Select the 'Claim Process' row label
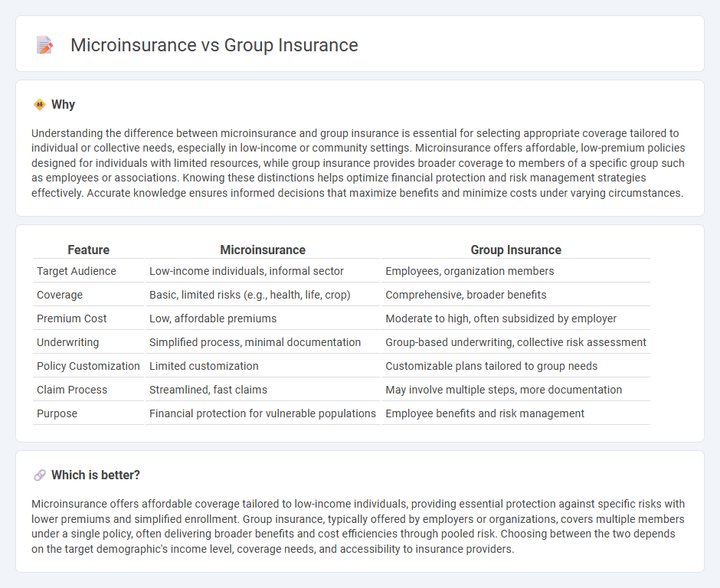 [72, 390]
